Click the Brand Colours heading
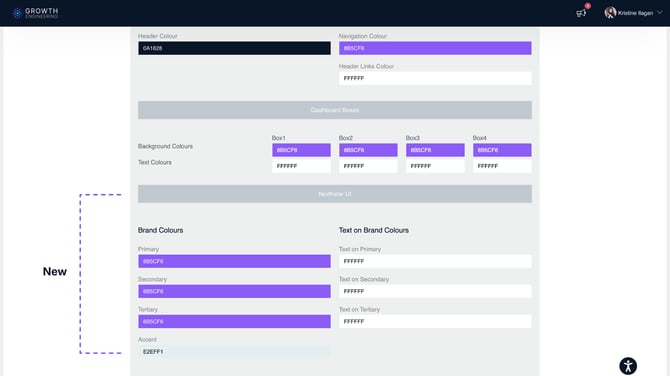Screen dimensions: 670x376 pos(160,230)
